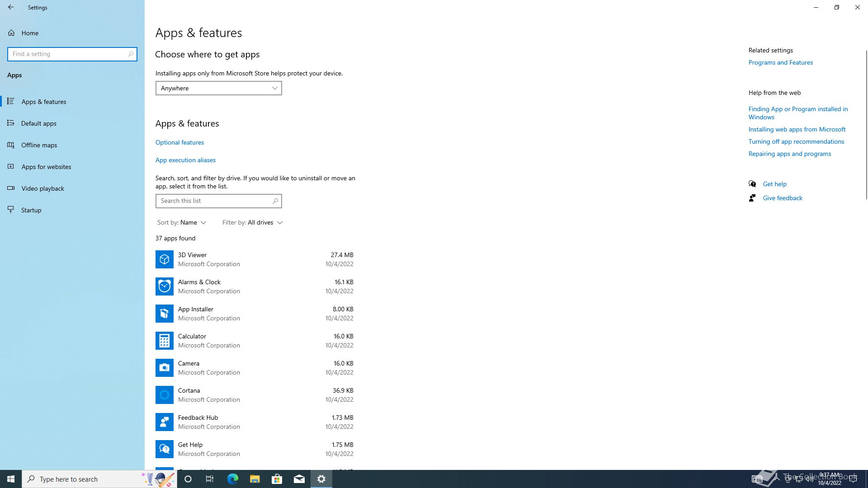Select the Calculator entry name
Viewport: 868px width, 488px height.
(192, 336)
